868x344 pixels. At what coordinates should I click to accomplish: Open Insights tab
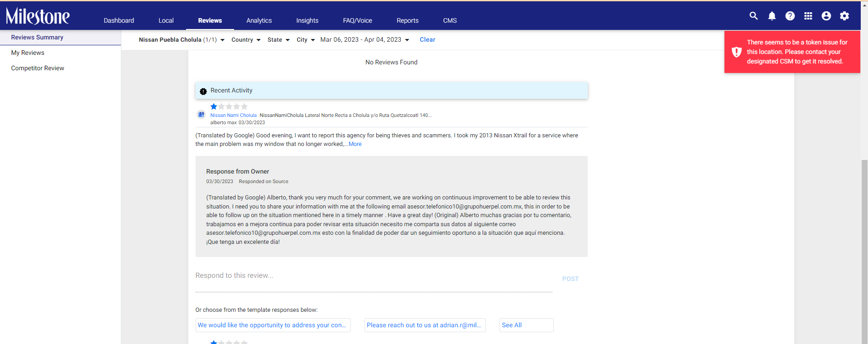coord(307,20)
